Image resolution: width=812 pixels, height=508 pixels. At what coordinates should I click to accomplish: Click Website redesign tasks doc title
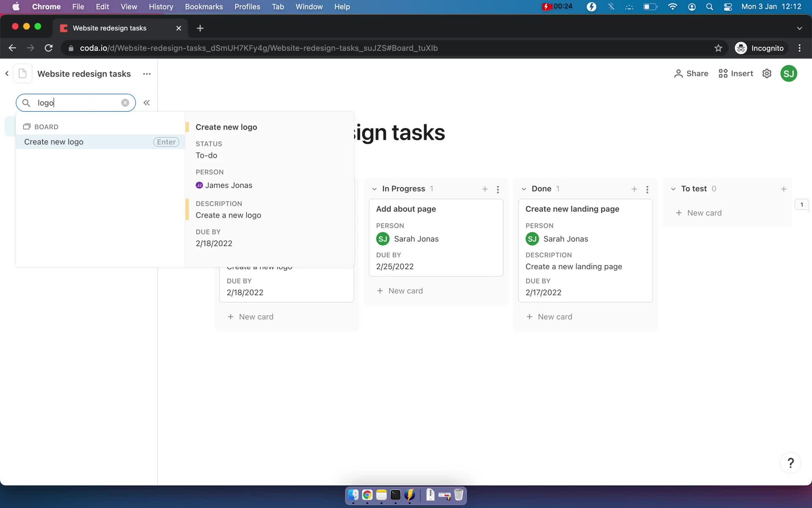84,74
